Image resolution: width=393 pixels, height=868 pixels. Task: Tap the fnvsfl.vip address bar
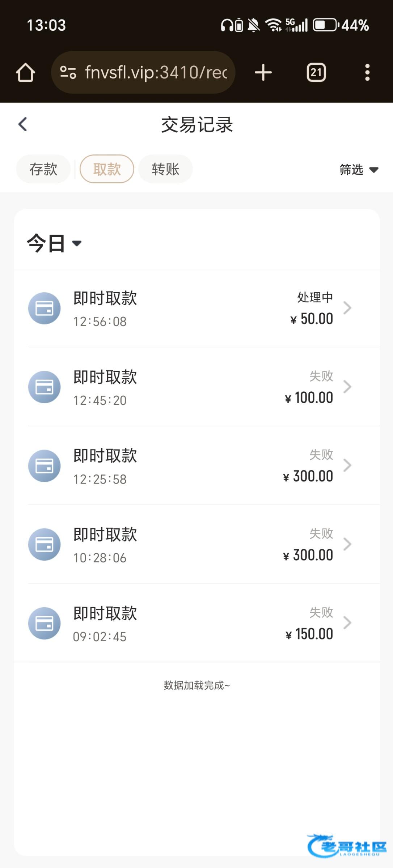[156, 73]
